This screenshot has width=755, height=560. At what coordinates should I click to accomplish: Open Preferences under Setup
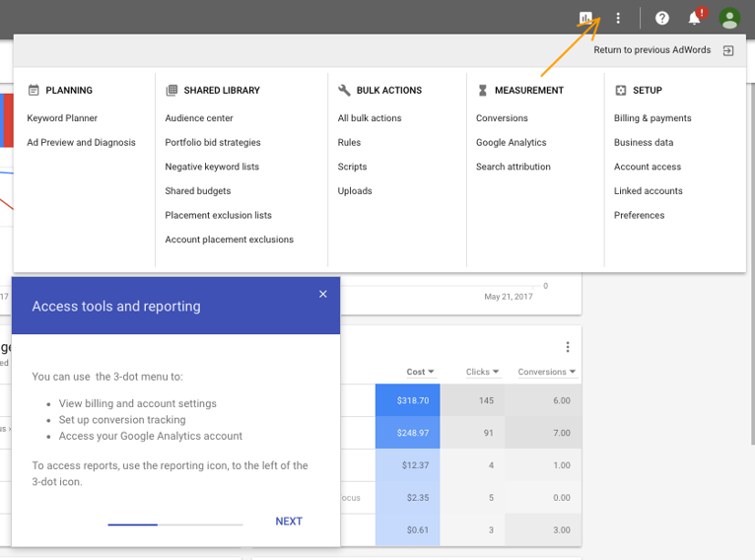coord(639,215)
